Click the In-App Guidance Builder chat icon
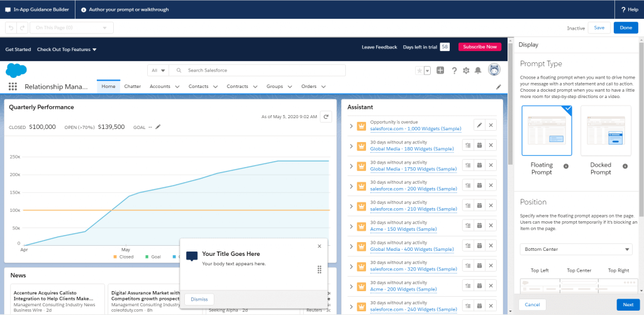This screenshot has height=315, width=644. coord(8,9)
